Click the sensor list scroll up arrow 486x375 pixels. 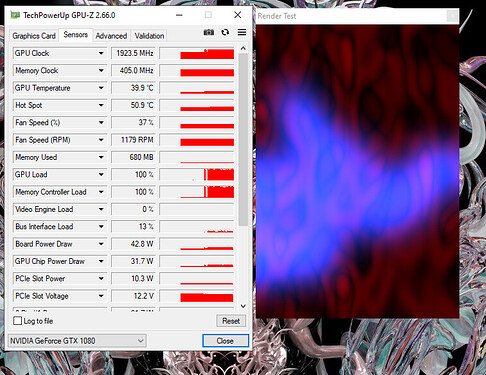(243, 49)
